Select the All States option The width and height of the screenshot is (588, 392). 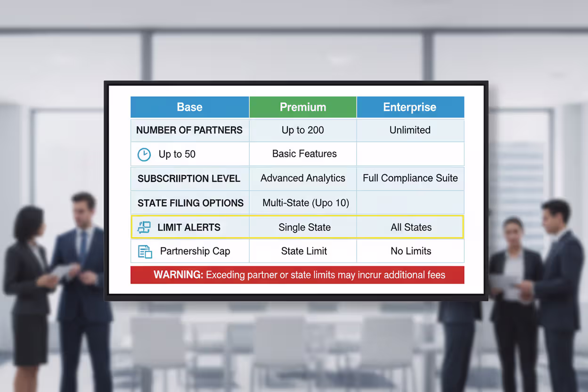coord(410,227)
